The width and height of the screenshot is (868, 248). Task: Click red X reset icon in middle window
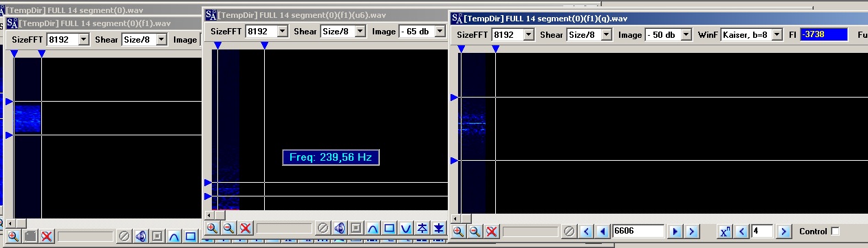click(x=246, y=228)
